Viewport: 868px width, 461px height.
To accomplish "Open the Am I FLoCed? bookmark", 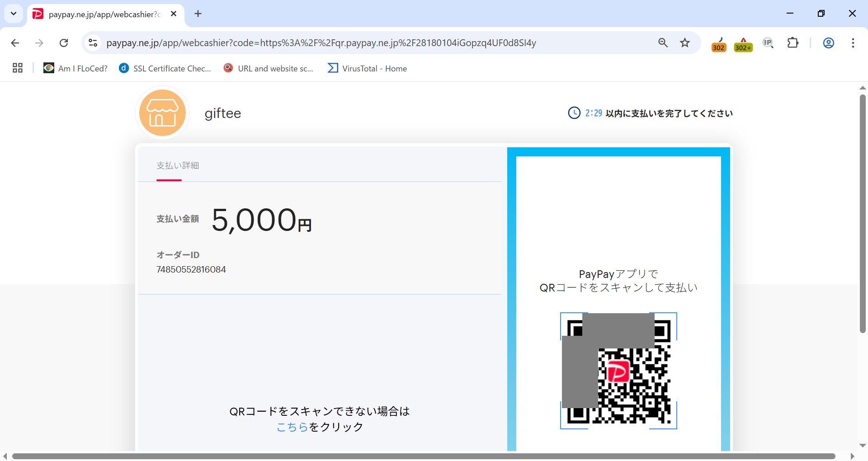I will pos(75,68).
